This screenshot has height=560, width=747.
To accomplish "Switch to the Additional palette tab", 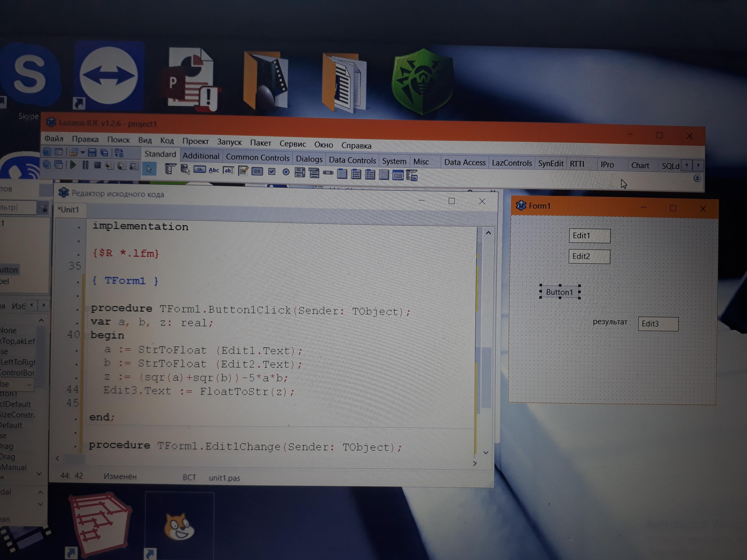I will [201, 156].
